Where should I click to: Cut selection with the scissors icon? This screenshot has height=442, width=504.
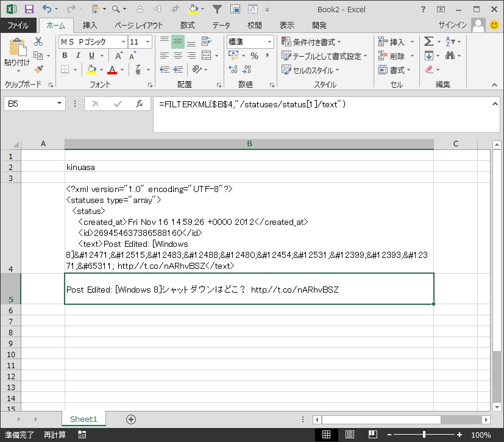click(x=38, y=41)
